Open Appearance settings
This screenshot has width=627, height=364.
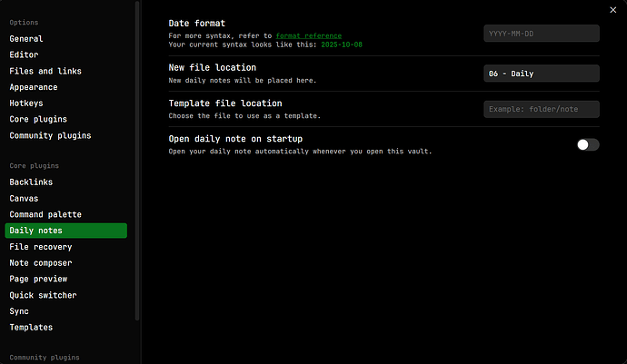[x=34, y=87]
